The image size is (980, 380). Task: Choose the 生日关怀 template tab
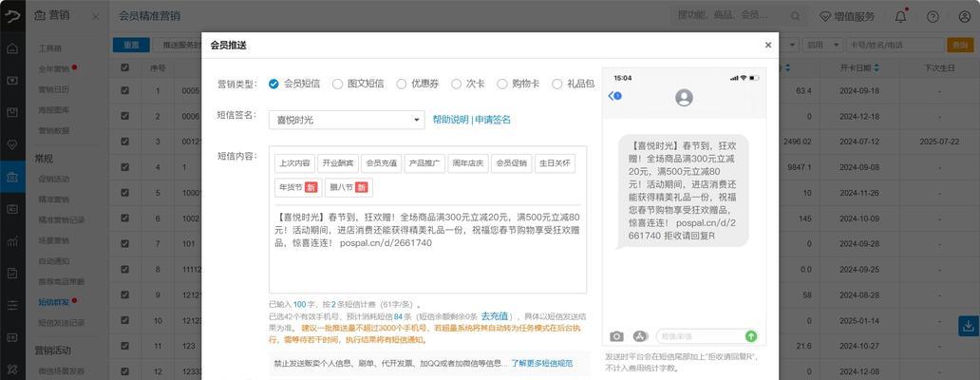tap(555, 163)
